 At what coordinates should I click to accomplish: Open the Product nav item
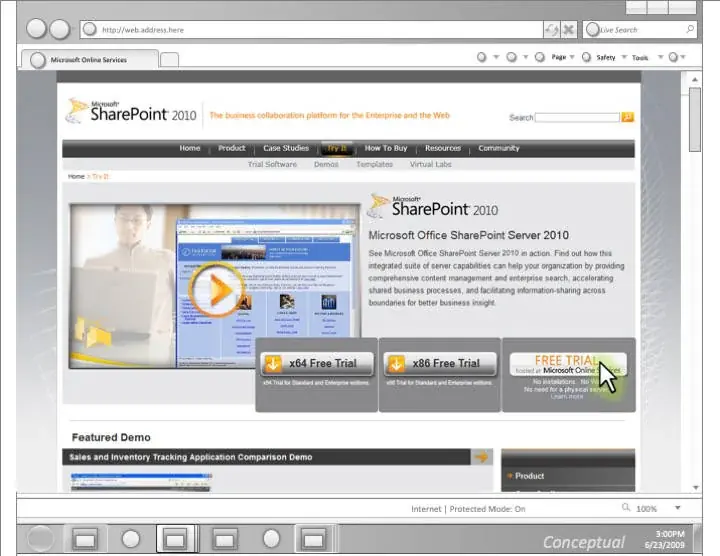pyautogui.click(x=232, y=148)
